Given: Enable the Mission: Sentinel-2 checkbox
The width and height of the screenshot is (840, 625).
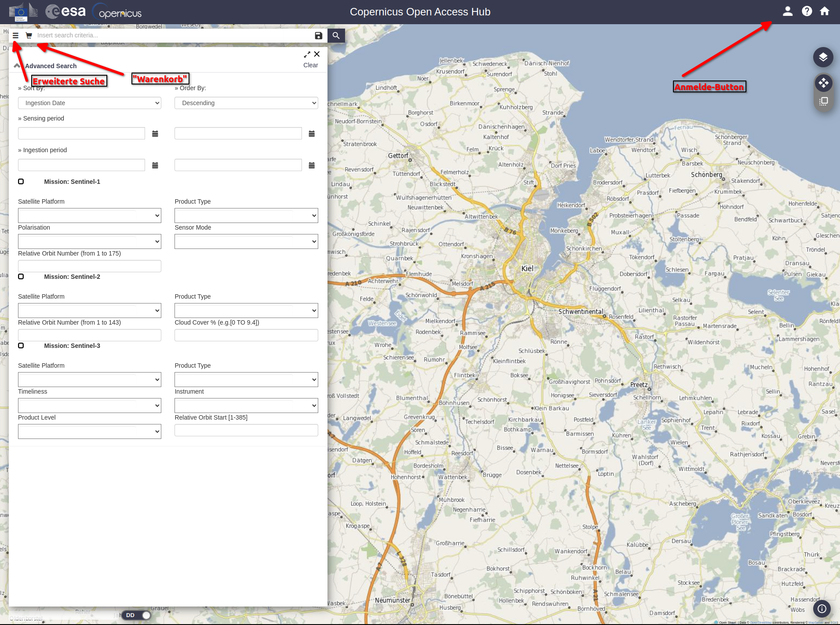Looking at the screenshot, I should pyautogui.click(x=21, y=276).
